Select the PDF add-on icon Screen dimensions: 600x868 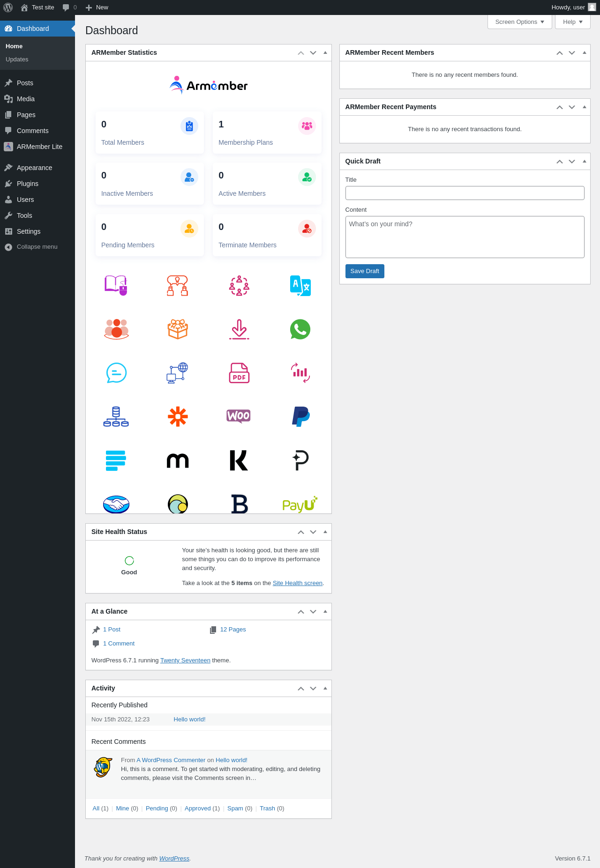point(239,373)
